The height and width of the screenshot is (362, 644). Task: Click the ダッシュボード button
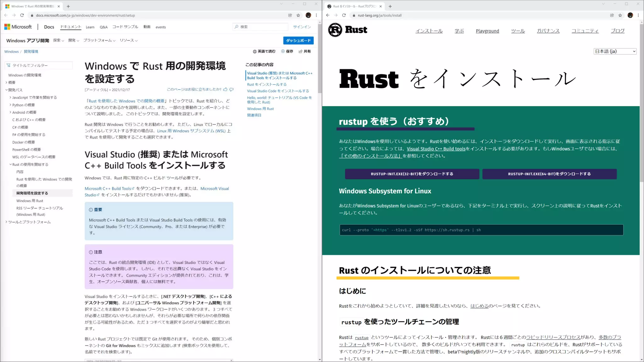(x=298, y=41)
